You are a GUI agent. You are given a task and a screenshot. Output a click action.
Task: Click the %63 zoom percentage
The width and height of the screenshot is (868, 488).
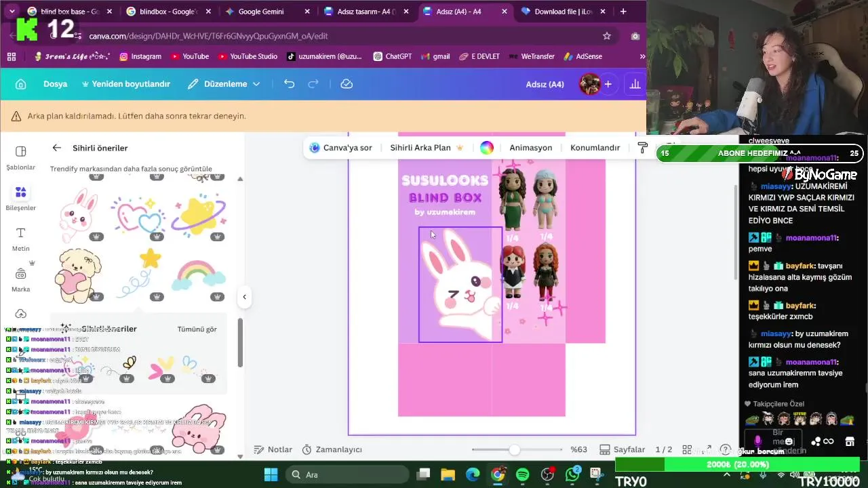click(x=578, y=449)
